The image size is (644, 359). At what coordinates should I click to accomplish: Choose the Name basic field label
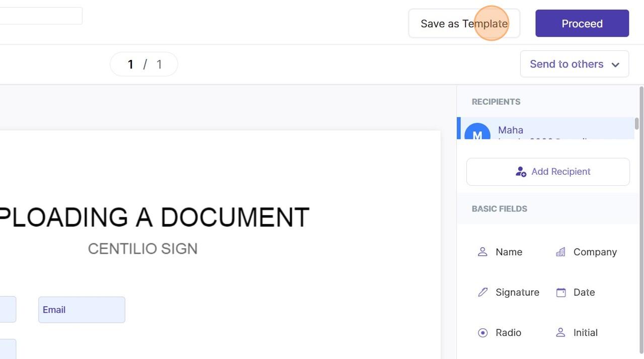coord(509,252)
